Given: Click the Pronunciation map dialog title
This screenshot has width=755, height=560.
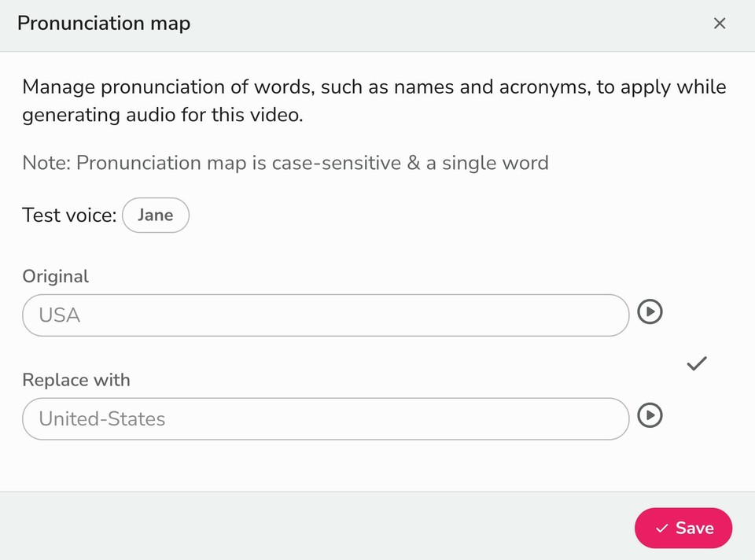Looking at the screenshot, I should click(x=104, y=24).
